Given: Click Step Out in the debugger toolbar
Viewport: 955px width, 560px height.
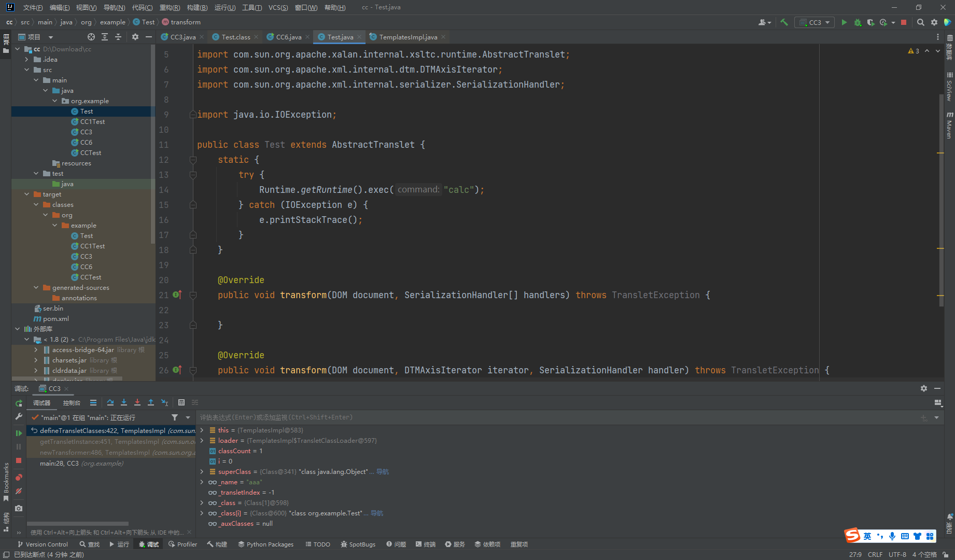Looking at the screenshot, I should point(151,402).
